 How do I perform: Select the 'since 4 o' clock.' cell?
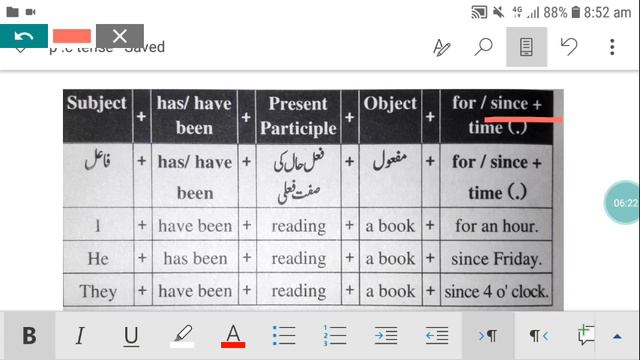click(496, 291)
